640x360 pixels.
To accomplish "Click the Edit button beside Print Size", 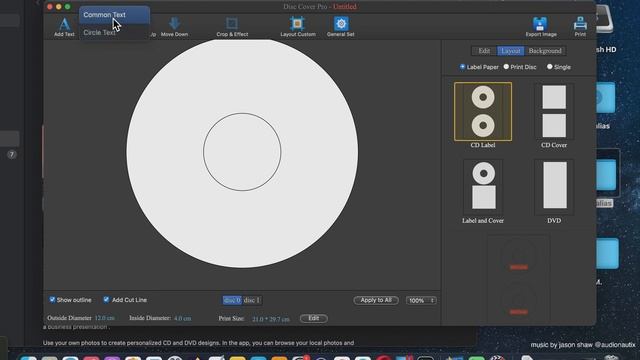I will click(313, 318).
